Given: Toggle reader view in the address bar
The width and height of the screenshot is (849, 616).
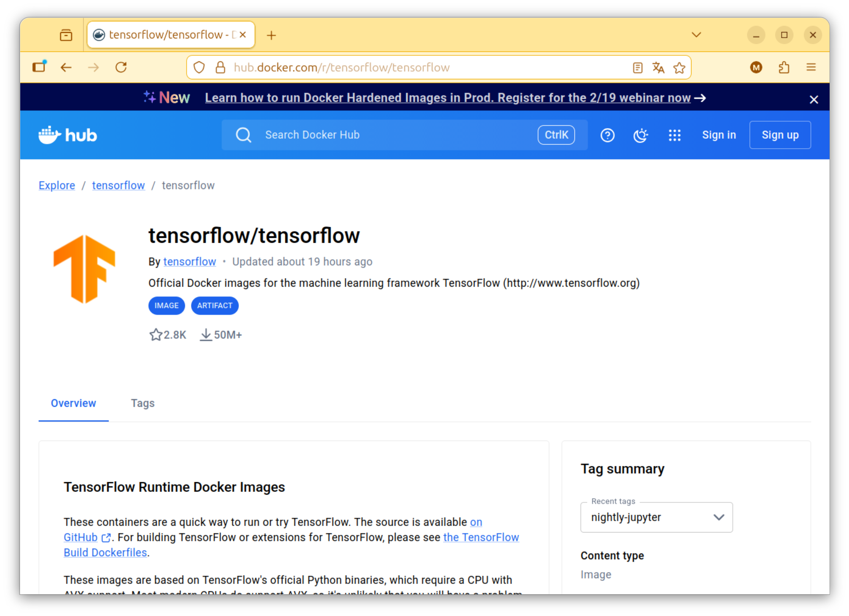Looking at the screenshot, I should tap(637, 67).
